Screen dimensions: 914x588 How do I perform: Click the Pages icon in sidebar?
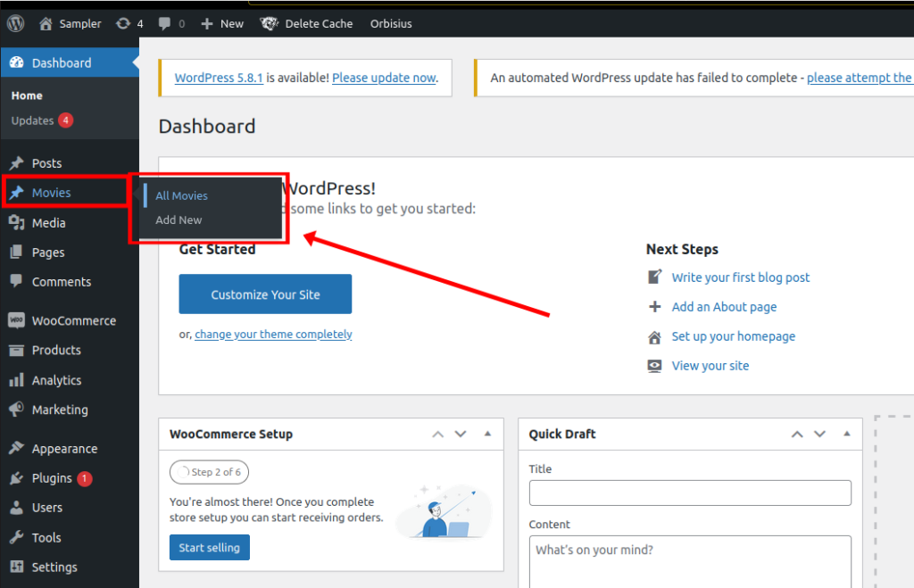coord(16,253)
